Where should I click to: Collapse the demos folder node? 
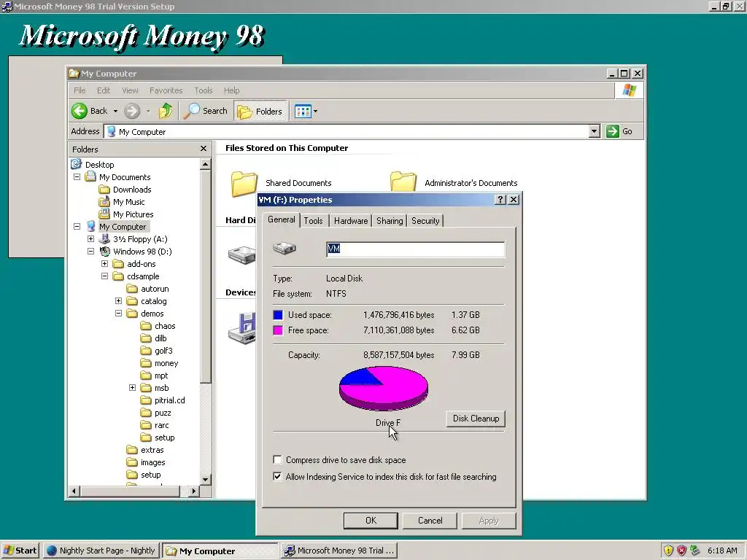[118, 313]
